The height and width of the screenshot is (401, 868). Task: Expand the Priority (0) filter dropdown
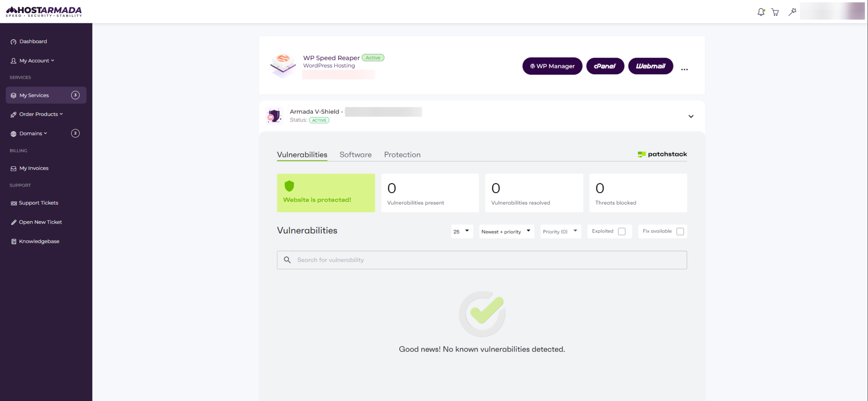560,232
